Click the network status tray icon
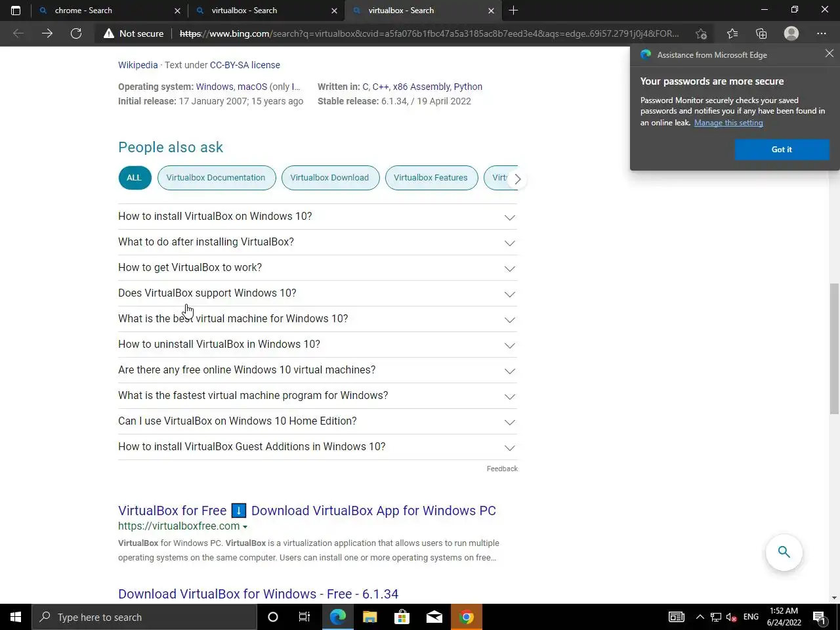The image size is (840, 630). (x=716, y=617)
